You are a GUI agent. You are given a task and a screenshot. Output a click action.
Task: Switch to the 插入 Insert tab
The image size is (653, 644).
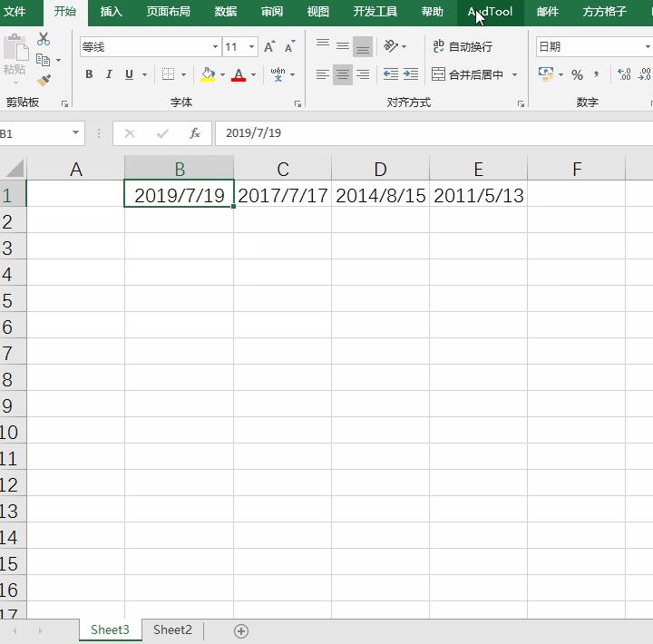(112, 11)
